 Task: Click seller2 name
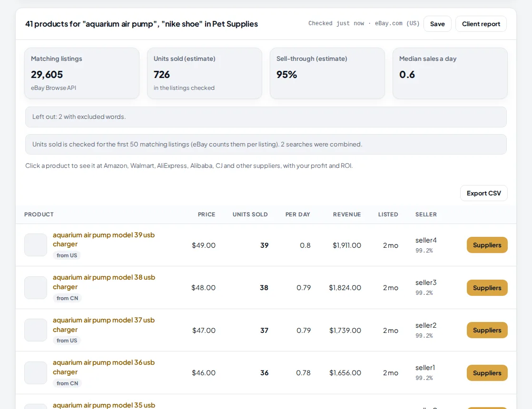click(426, 325)
